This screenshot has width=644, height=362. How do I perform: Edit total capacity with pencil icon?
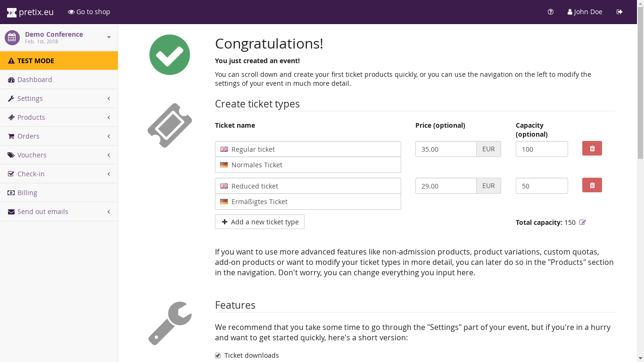[583, 222]
